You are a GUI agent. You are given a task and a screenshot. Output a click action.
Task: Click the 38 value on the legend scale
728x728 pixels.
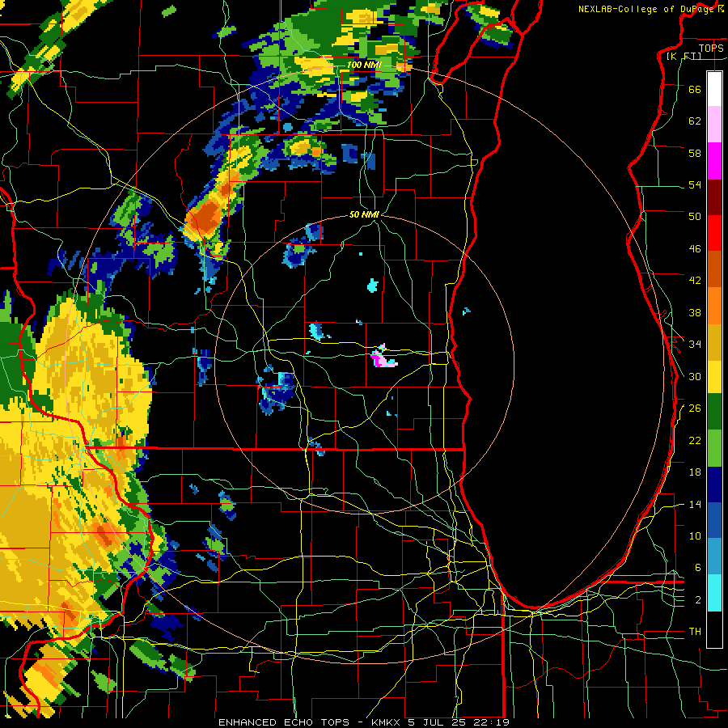(695, 312)
